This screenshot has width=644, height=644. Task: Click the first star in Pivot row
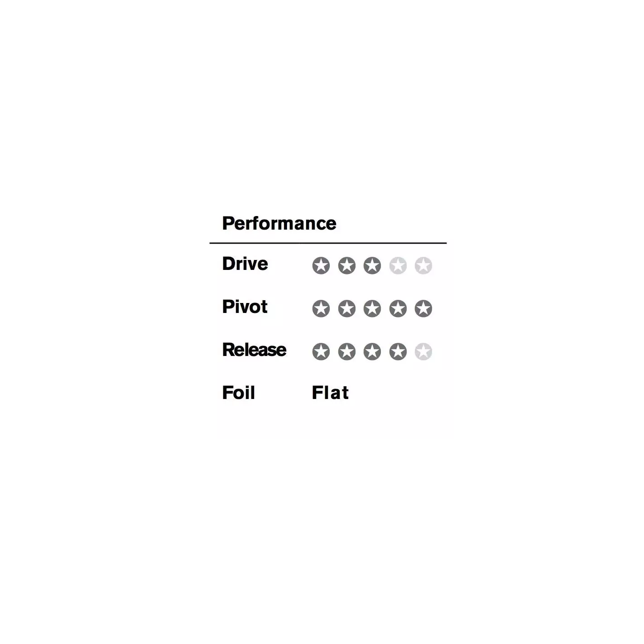point(321,308)
